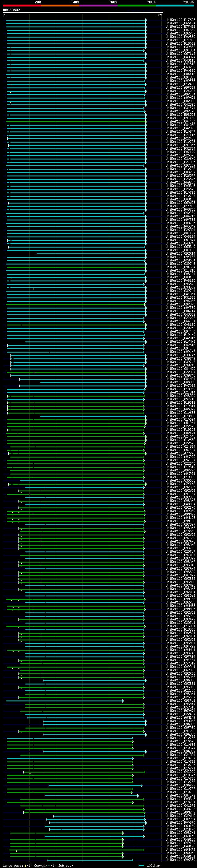Select hit label UniRef100_Q41373

tap(180, 806)
